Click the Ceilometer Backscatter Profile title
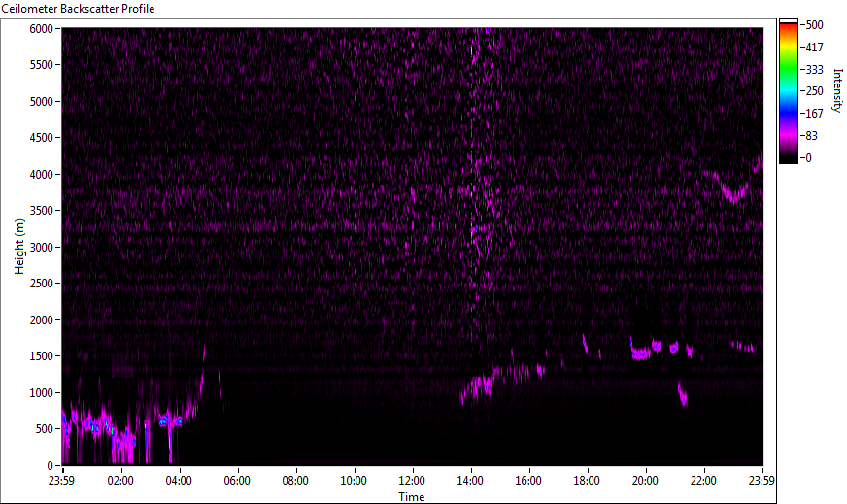Screen dimensions: 847x504 point(78,9)
